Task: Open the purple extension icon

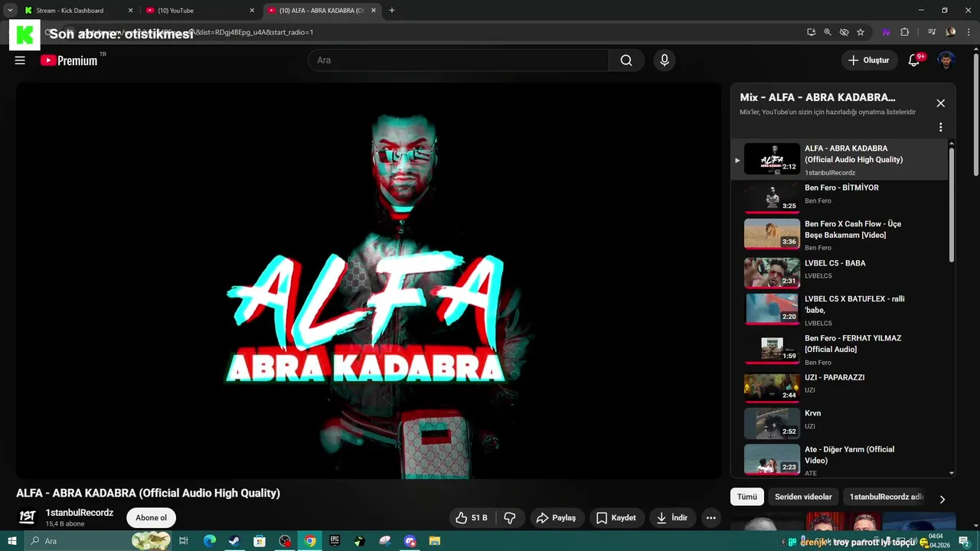Action: pyautogui.click(x=886, y=32)
